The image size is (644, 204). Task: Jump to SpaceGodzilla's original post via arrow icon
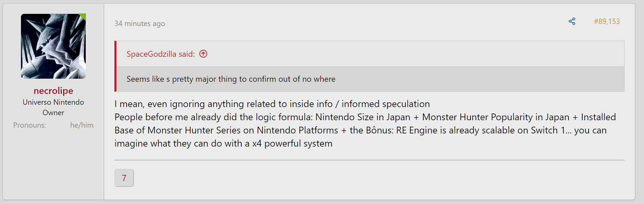[204, 54]
